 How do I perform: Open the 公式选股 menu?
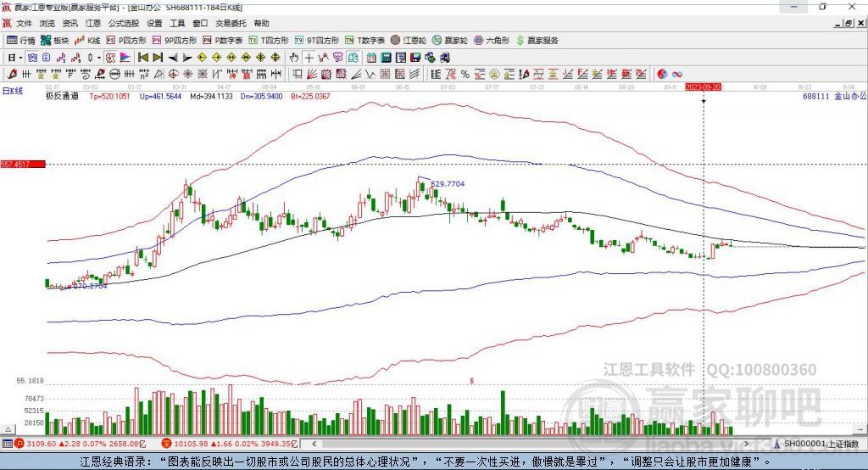point(124,23)
